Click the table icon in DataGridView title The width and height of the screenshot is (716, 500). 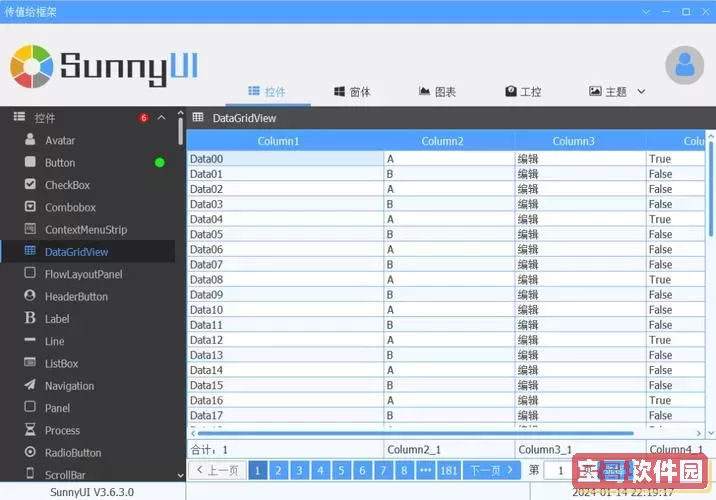coord(198,117)
